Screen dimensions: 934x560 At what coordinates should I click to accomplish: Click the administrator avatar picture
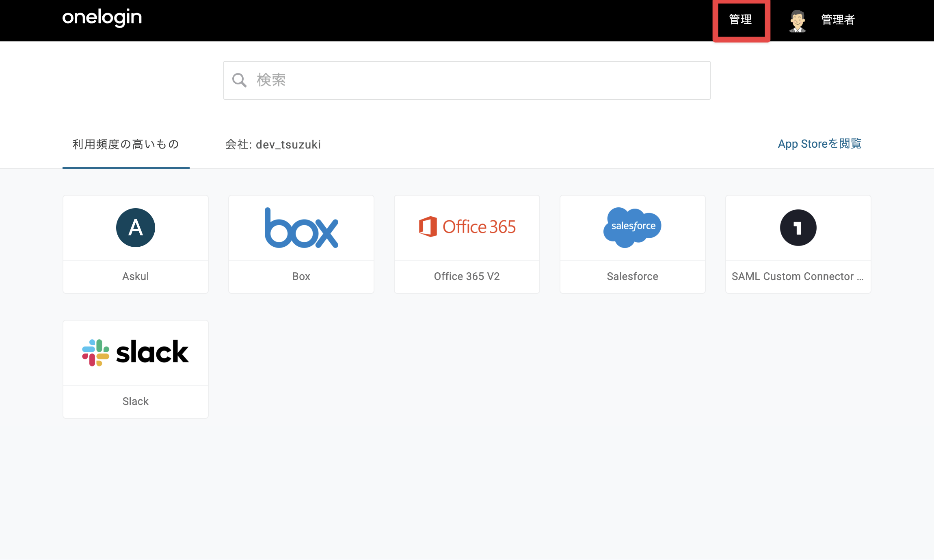click(798, 21)
